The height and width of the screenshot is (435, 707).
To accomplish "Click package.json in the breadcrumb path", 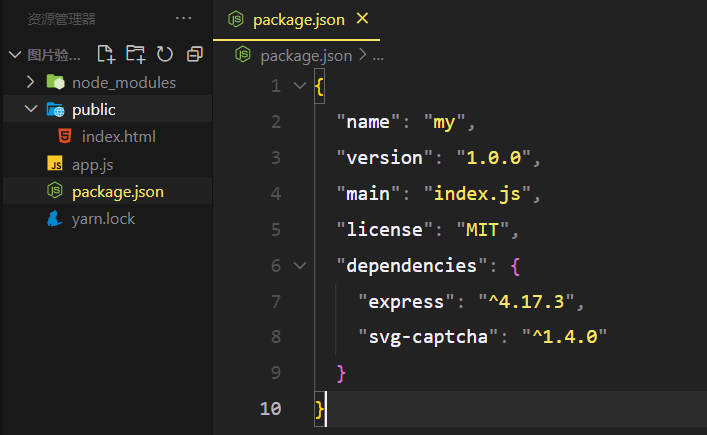I will (306, 56).
